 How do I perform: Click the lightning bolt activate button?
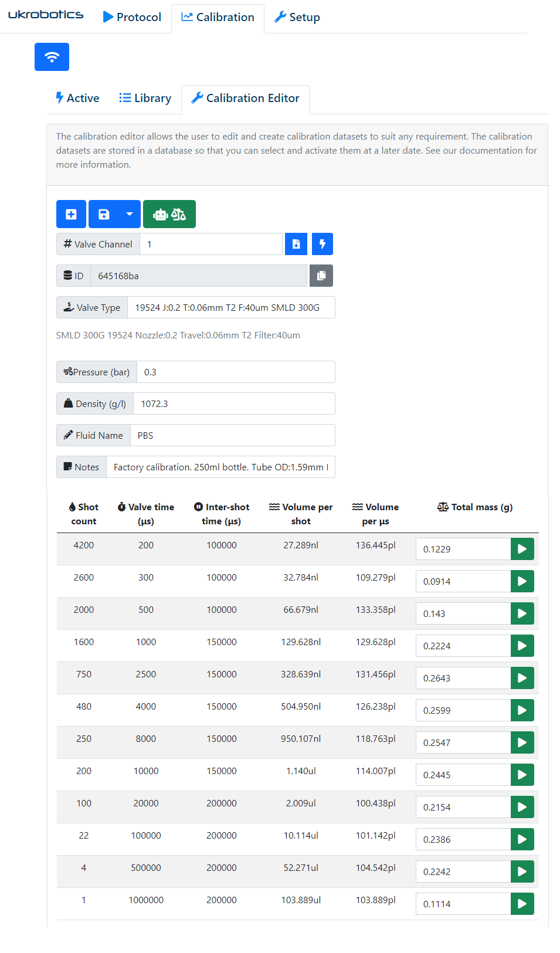(x=323, y=244)
